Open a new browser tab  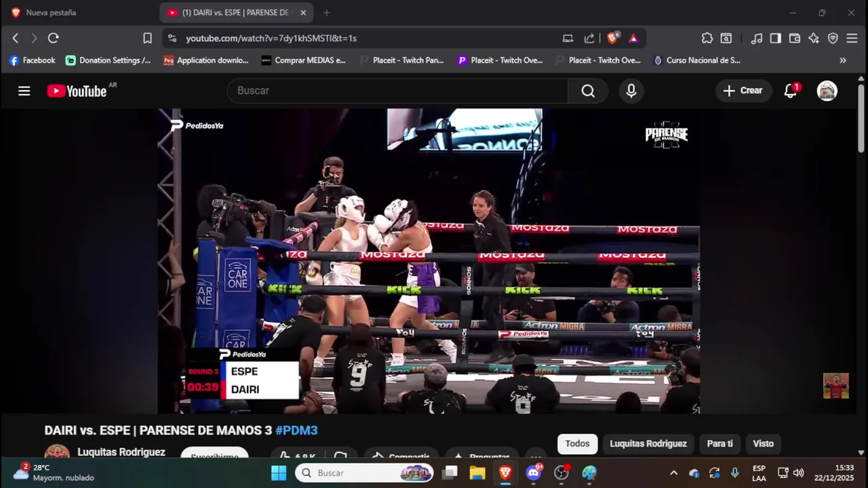click(x=327, y=13)
